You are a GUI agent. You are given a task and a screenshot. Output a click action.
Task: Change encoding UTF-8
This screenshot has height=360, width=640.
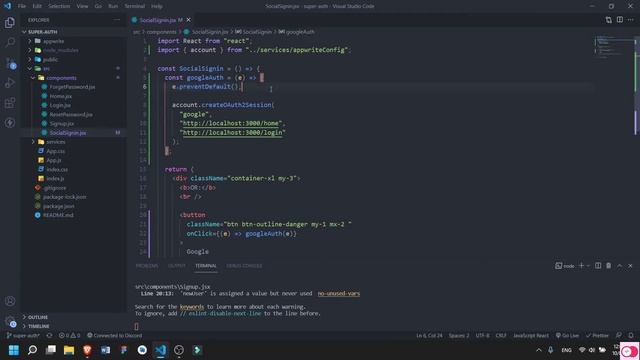click(x=482, y=336)
